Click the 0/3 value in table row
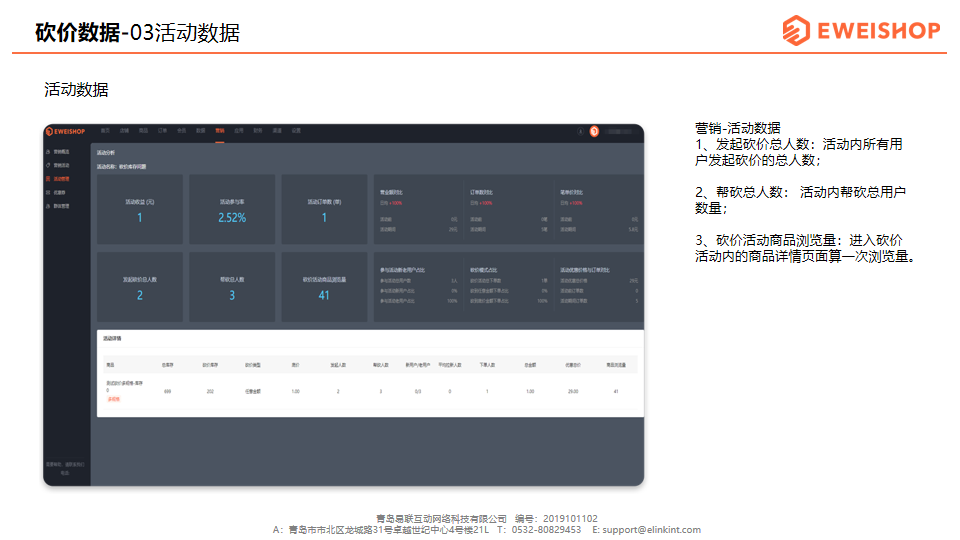The image size is (960, 540). 418,391
